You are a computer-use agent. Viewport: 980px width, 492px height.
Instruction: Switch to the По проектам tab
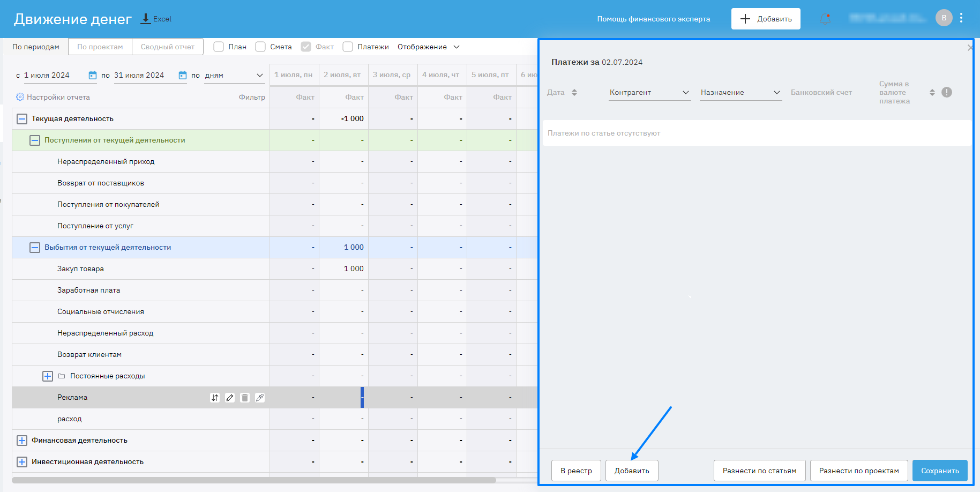pyautogui.click(x=100, y=47)
